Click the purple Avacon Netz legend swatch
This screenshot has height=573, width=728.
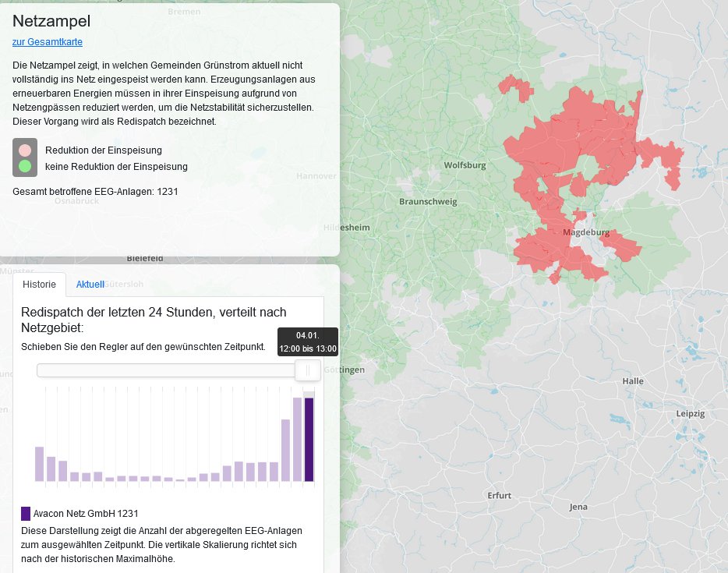click(x=26, y=514)
